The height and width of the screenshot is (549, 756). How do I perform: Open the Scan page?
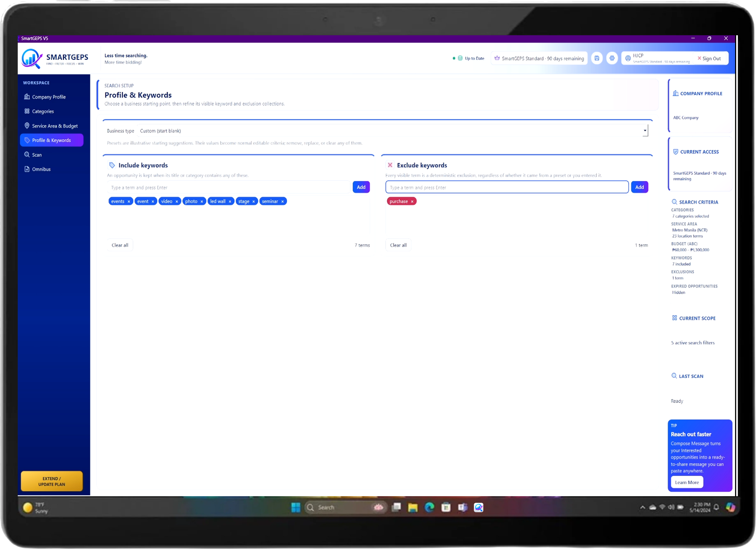point(52,155)
